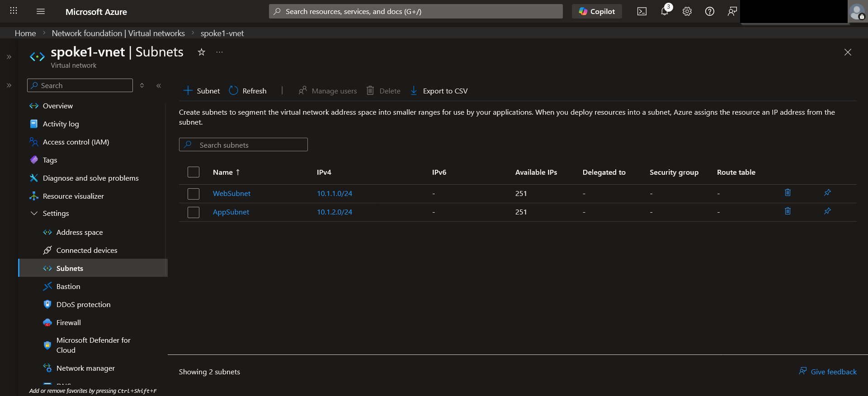Go to Home breadcrumb

coord(25,33)
